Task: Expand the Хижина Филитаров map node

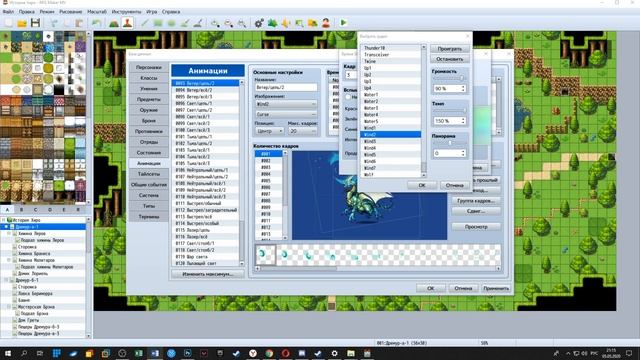Action: (9, 260)
